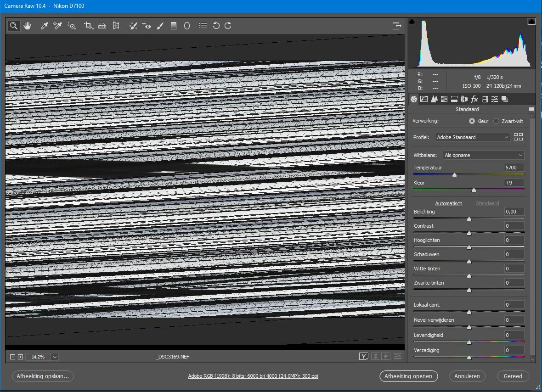Switch to the Split Toning tab
Viewport: 542px width, 392px height.
pos(454,100)
